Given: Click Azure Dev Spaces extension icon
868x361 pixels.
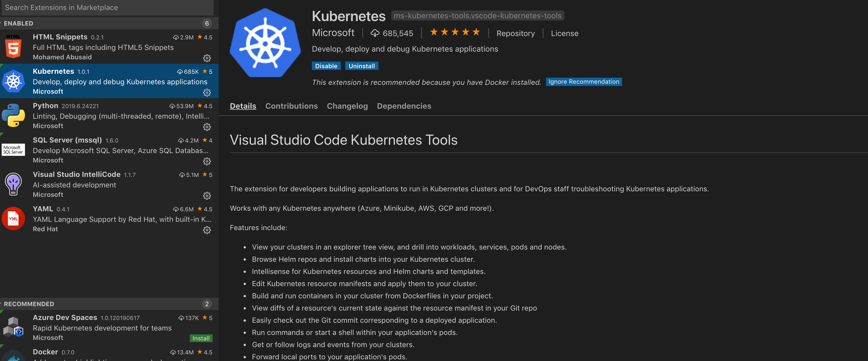Looking at the screenshot, I should (14, 327).
